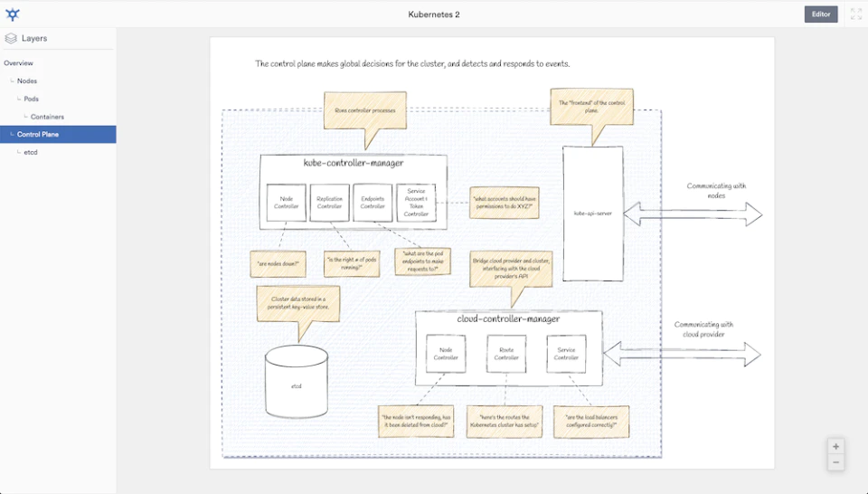Click the app logo icon in header
The width and height of the screenshot is (868, 494).
coord(12,14)
